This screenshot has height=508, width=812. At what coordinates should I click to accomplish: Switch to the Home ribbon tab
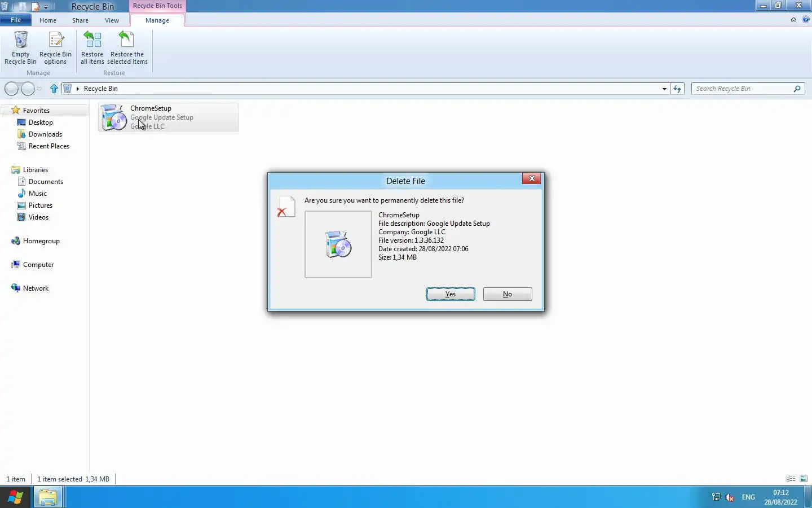pyautogui.click(x=48, y=20)
